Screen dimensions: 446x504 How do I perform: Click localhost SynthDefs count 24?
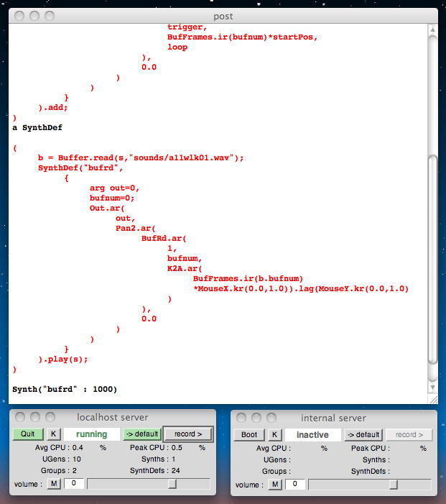pos(175,471)
